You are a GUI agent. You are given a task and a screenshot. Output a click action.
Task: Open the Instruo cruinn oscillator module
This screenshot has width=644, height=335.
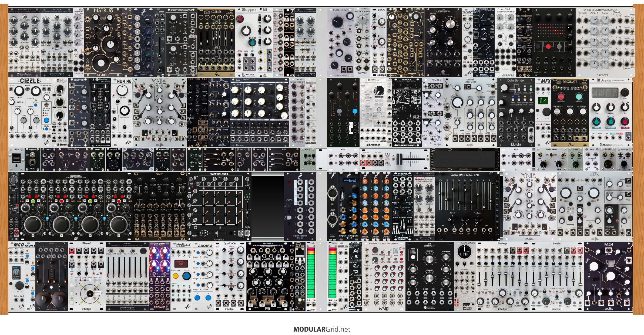coord(103,42)
